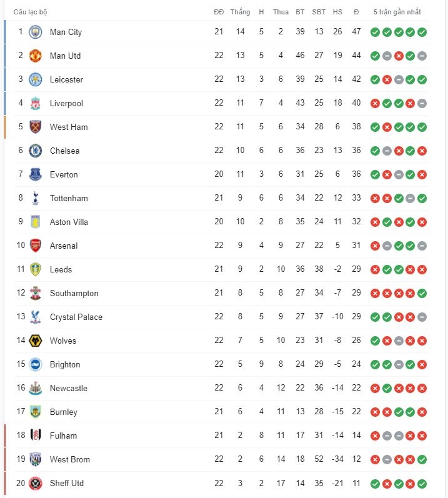Click Liverpool's first red loss indicator
The height and width of the screenshot is (498, 448).
[375, 103]
